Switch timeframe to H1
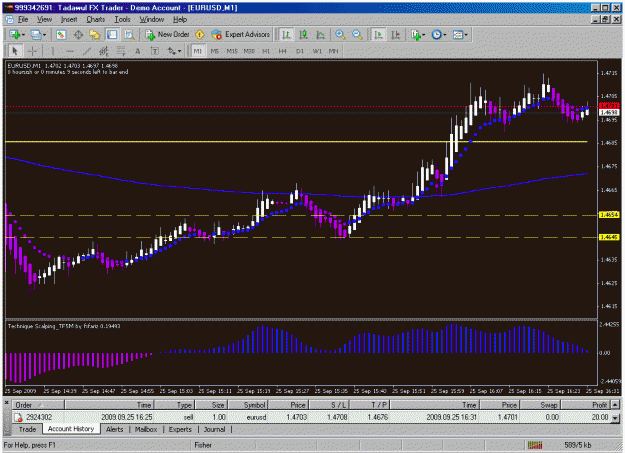 click(266, 51)
